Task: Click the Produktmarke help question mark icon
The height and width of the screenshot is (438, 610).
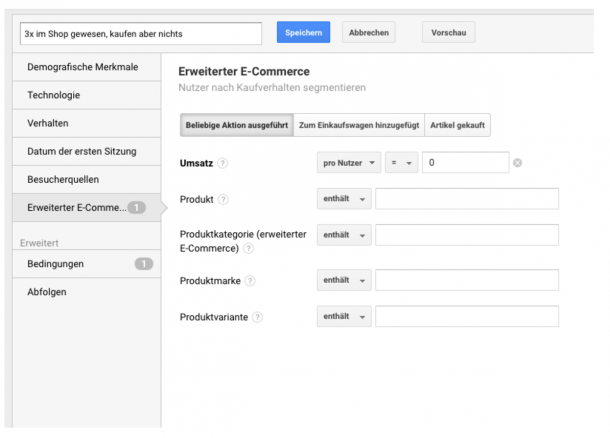Action: tap(250, 280)
